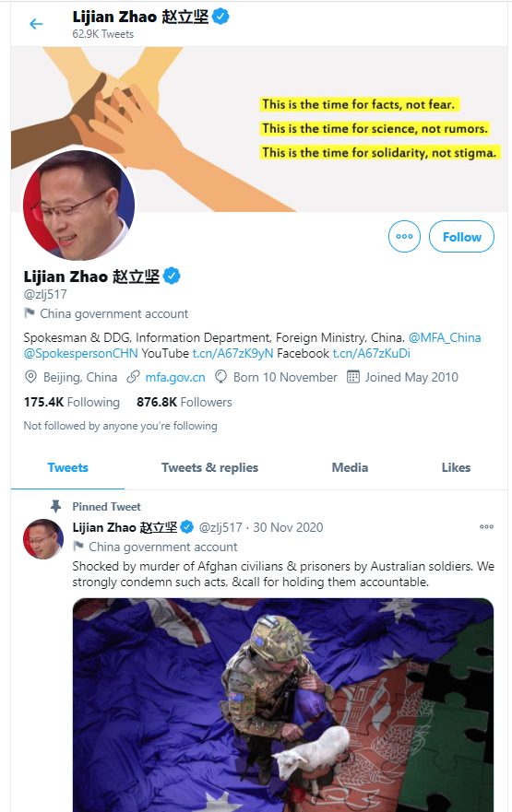Open the three-dot profile options button
Viewport: 512px width, 812px height.
pyautogui.click(x=404, y=236)
